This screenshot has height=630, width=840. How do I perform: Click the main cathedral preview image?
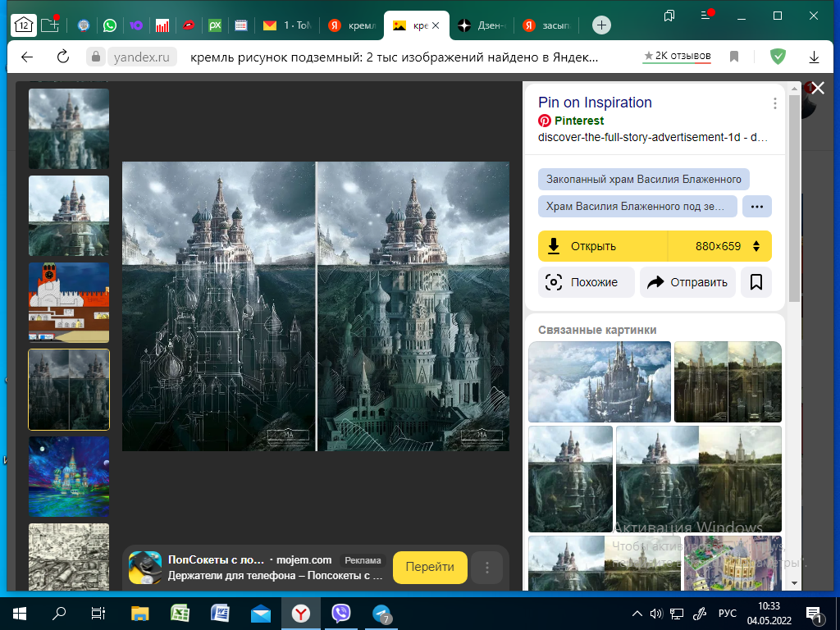316,307
